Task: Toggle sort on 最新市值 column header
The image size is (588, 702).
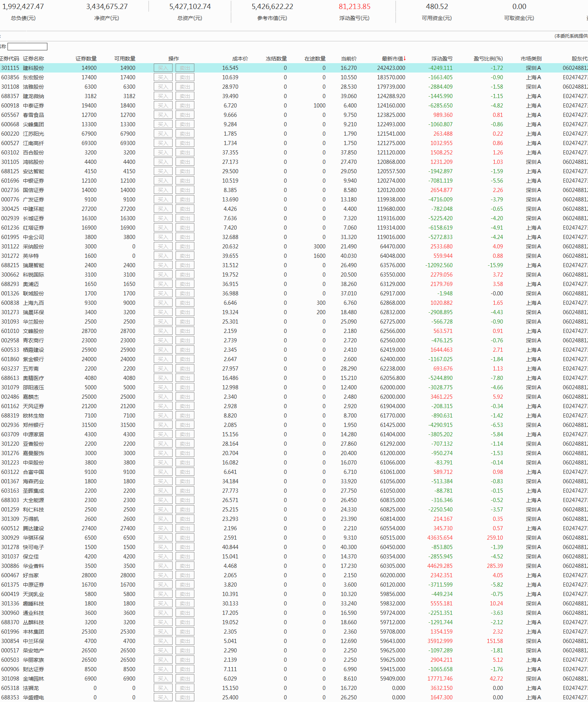Action: (394, 59)
